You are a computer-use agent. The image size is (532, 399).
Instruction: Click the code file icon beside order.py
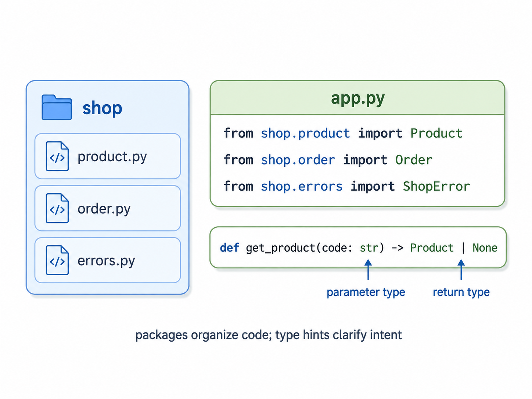[57, 208]
